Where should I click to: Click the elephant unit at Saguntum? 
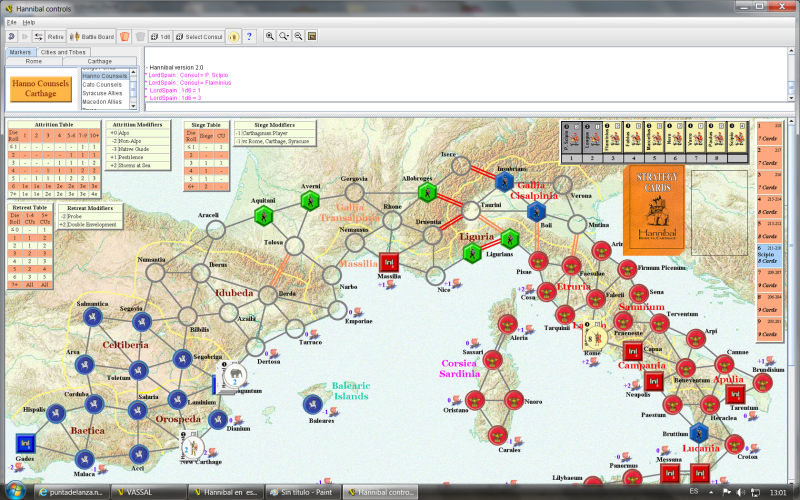(235, 377)
